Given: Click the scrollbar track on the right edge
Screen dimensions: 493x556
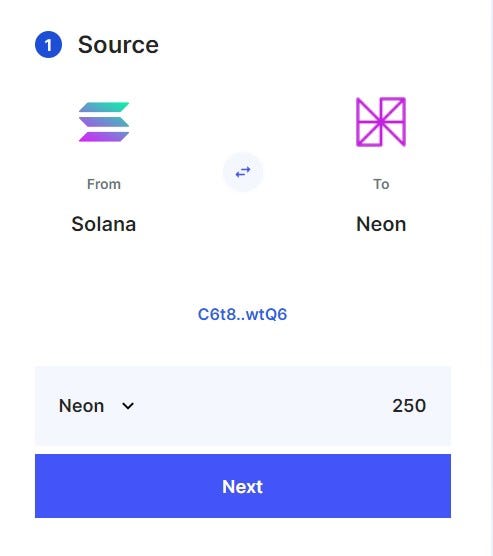Looking at the screenshot, I should [x=488, y=278].
